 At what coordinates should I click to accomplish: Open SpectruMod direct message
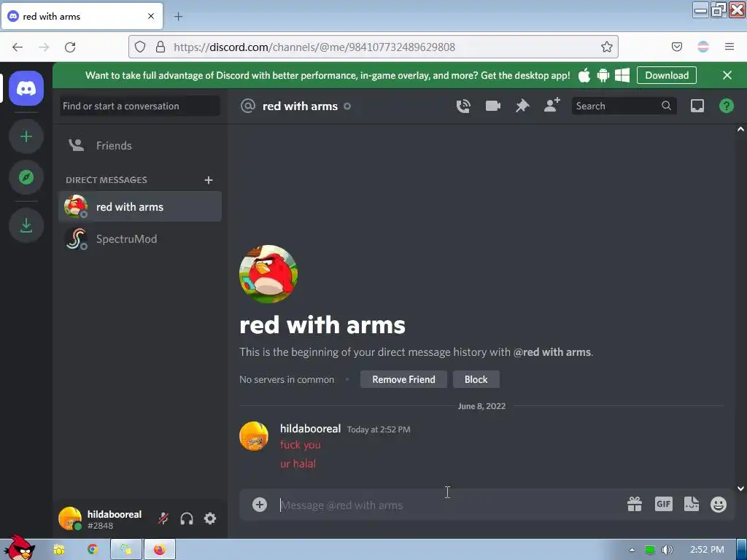140,238
